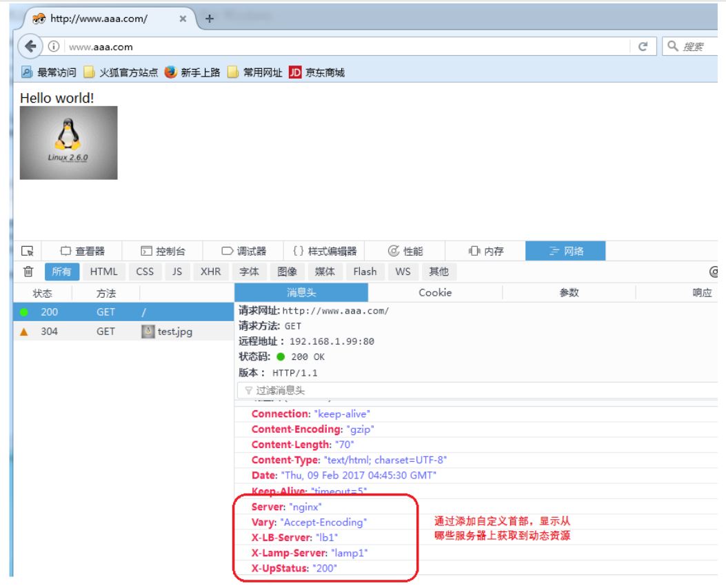This screenshot has width=726, height=588.
Task: Open the 常用网址 bookmark folder
Action: (x=255, y=72)
